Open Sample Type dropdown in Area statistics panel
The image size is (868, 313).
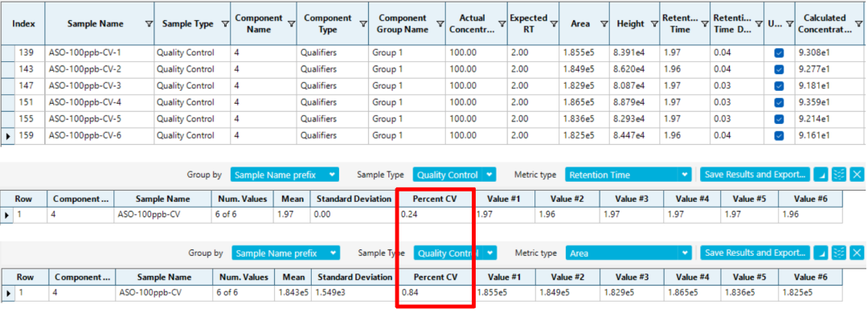tap(455, 253)
